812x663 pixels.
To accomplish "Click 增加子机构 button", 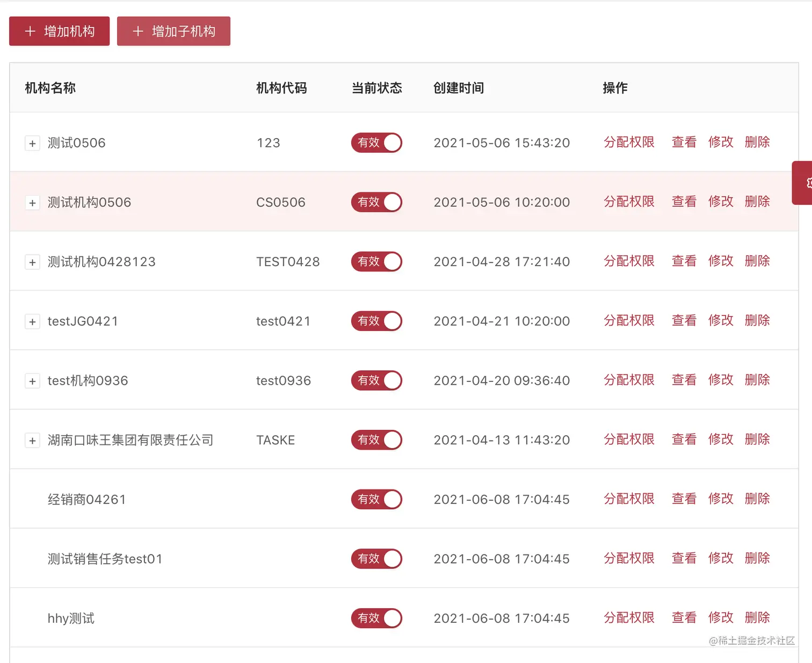I will (173, 31).
